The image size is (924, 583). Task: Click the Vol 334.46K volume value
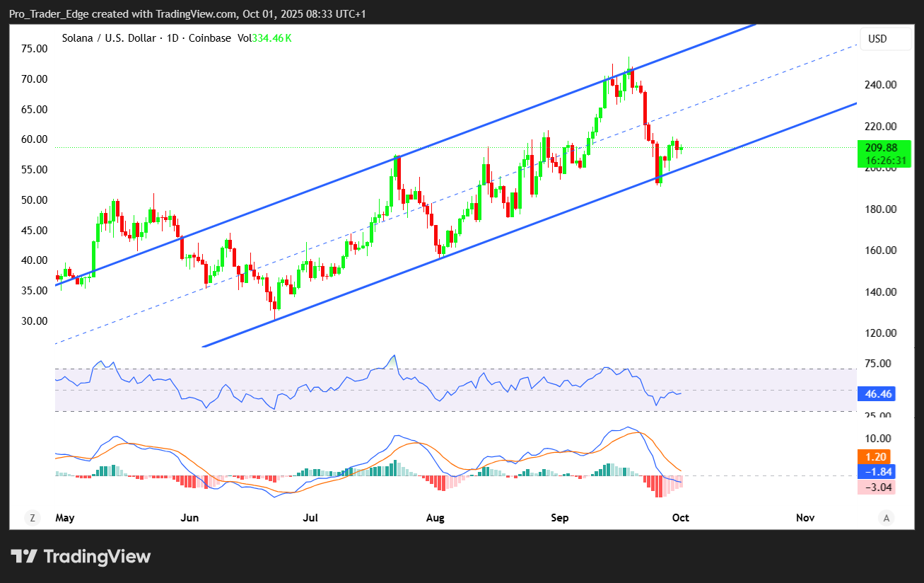[265, 38]
